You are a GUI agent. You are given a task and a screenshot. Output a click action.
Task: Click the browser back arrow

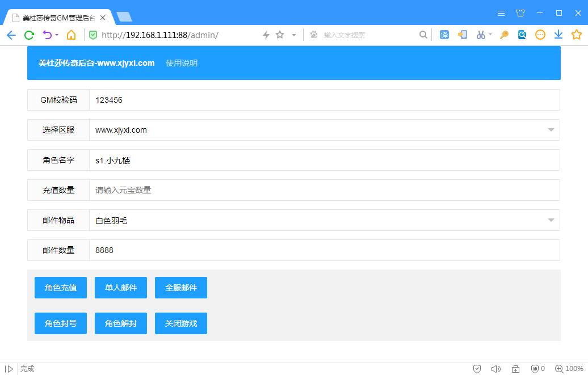coord(11,35)
